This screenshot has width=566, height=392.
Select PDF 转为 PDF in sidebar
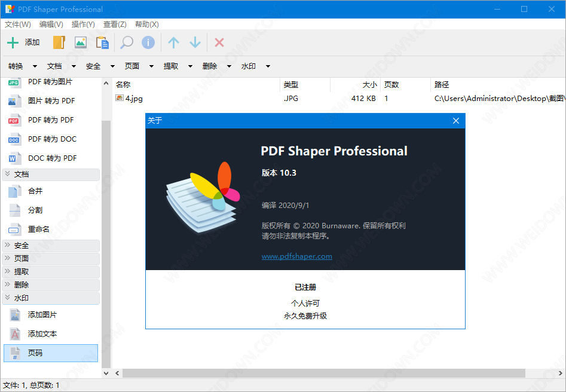click(51, 120)
